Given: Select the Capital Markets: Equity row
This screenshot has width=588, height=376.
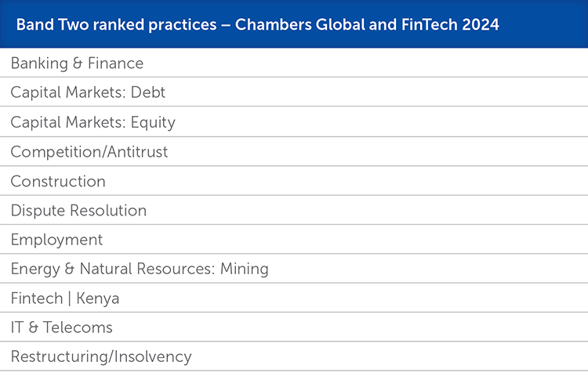Looking at the screenshot, I should click(x=294, y=121).
